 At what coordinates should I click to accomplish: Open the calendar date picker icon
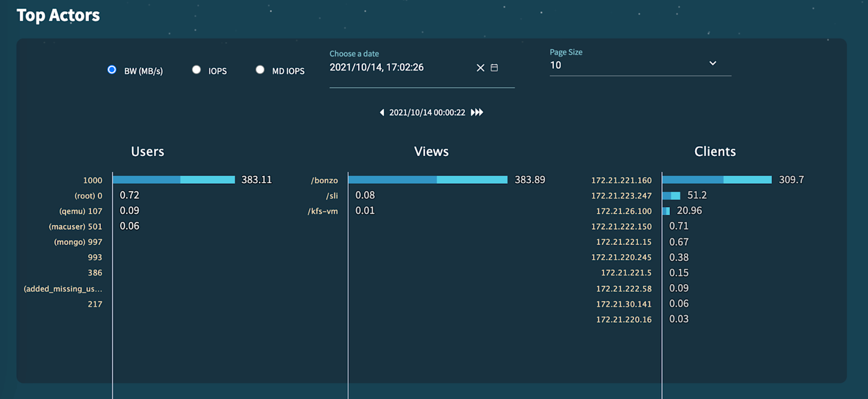point(494,68)
